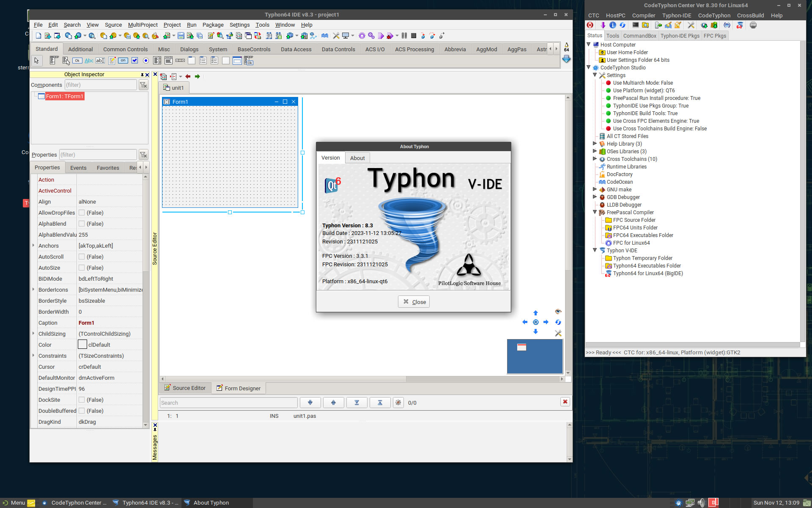Open the CommandBox tab in CodeTyphon Center
The height and width of the screenshot is (508, 812).
639,36
